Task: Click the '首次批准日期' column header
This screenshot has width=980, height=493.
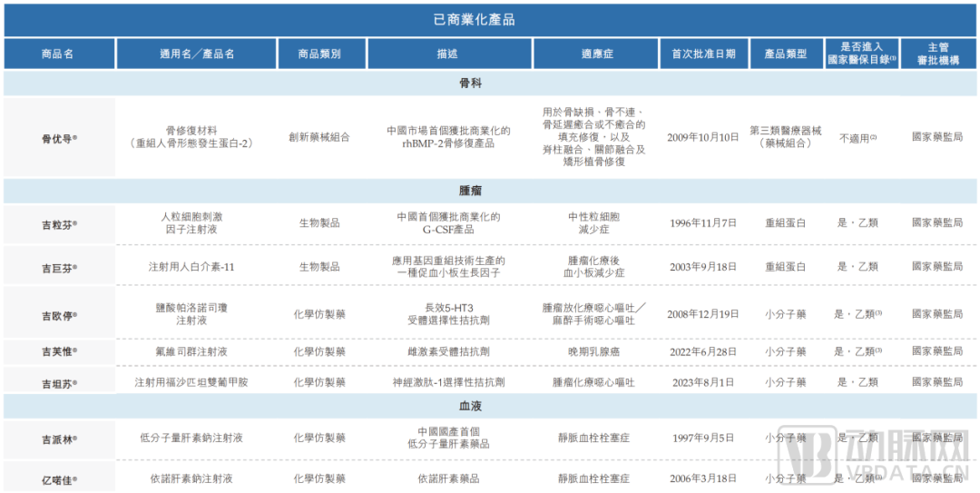Action: point(702,54)
